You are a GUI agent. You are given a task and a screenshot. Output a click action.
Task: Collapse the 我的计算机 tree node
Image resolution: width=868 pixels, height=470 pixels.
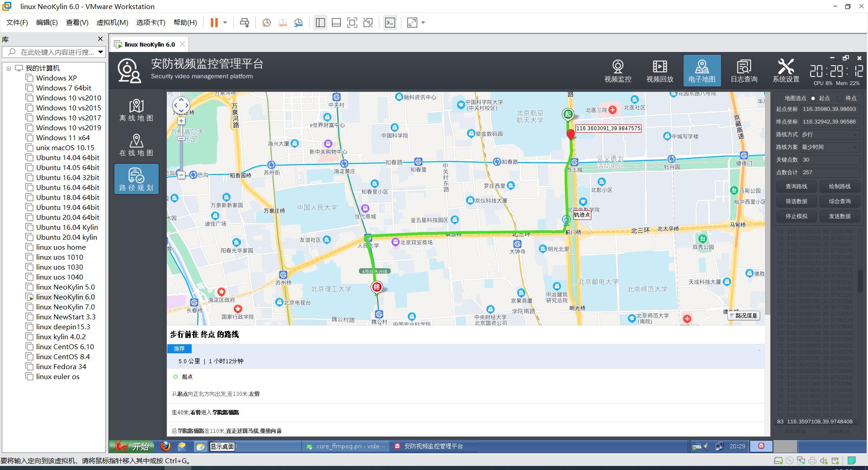(x=9, y=68)
